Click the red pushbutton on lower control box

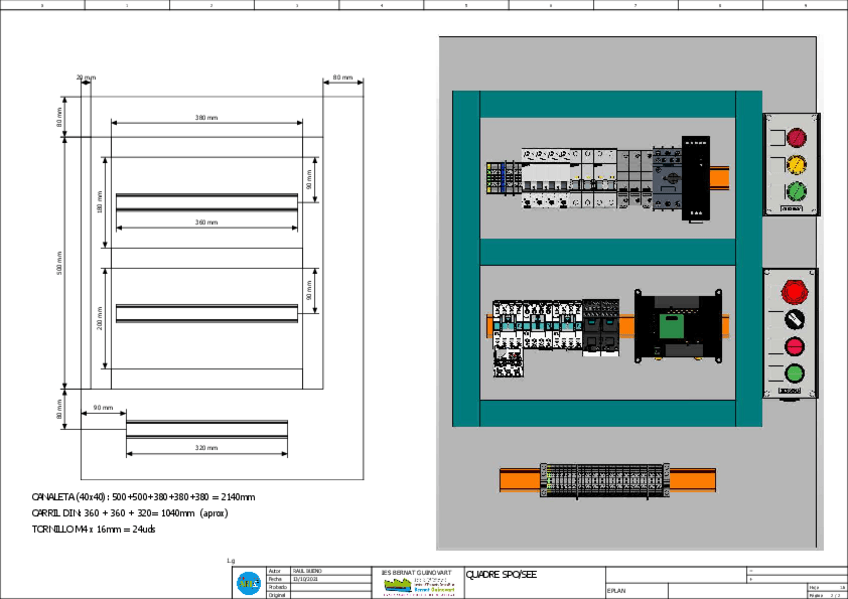(794, 346)
